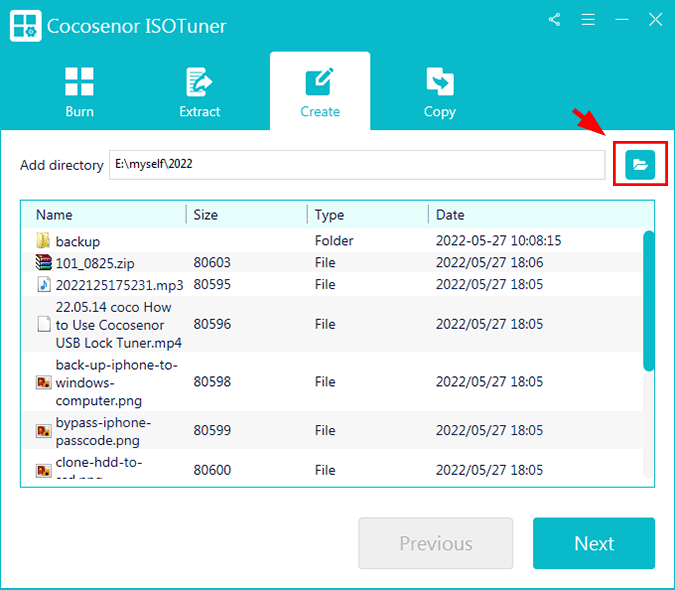Screen dimensions: 675x590
Task: Click the blank file icon of USB Lock Tuner.mp4
Action: [43, 324]
